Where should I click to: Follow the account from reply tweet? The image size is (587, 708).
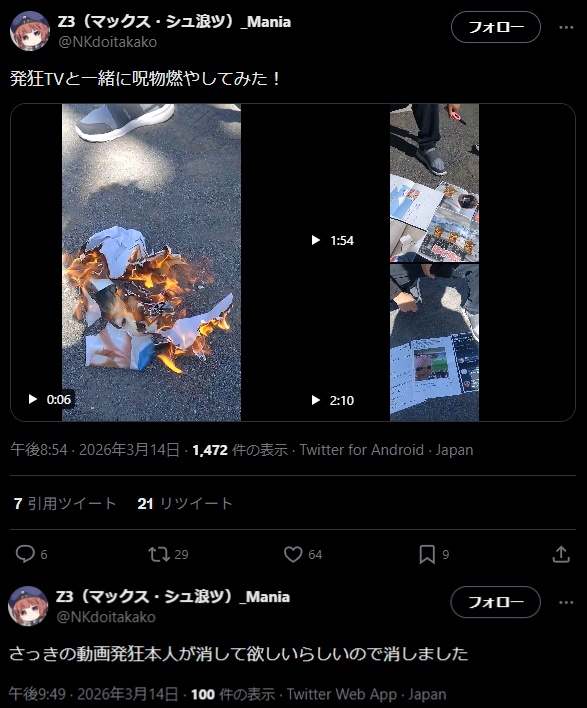[x=496, y=602]
